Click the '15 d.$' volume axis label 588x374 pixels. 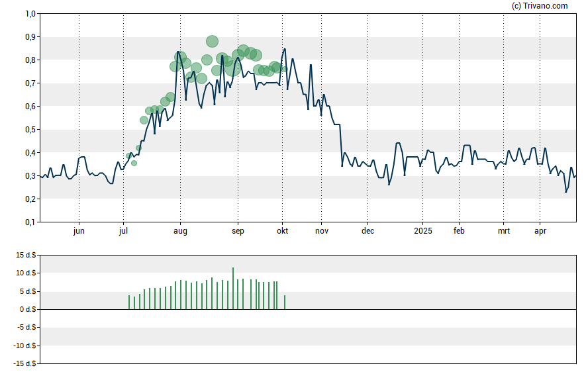click(x=26, y=255)
